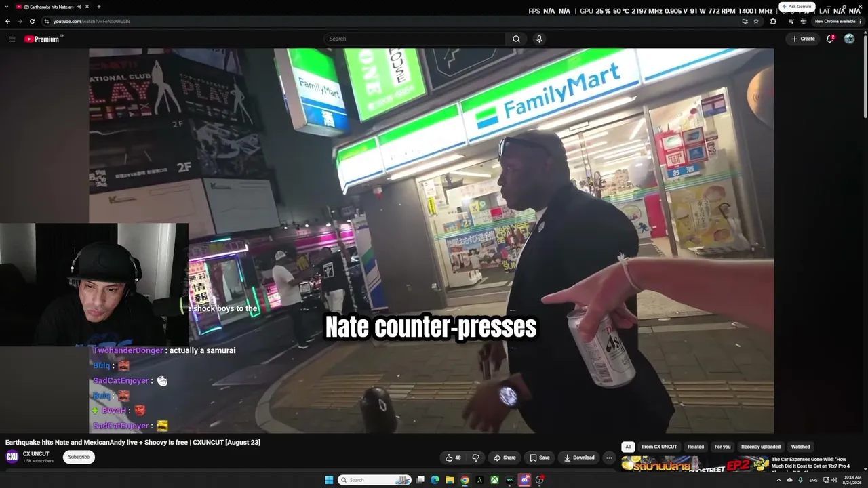Subscribe to CX UNCUT channel
The height and width of the screenshot is (488, 868).
click(x=79, y=457)
